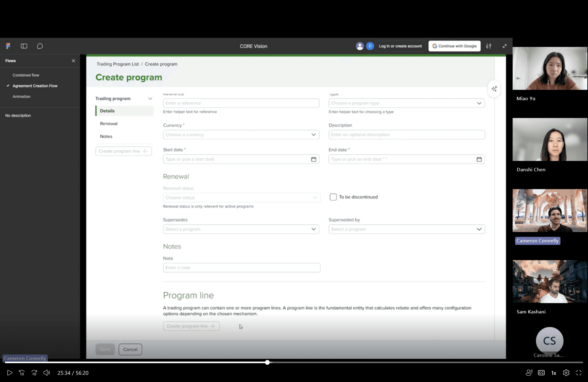Open the start date calendar icon
Viewport: 588px width, 382px height.
pos(314,159)
